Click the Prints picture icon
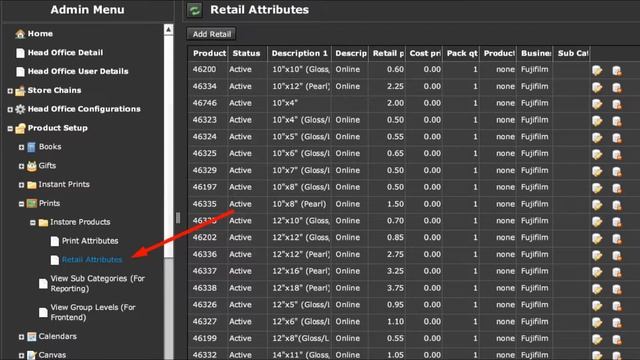 click(31, 203)
